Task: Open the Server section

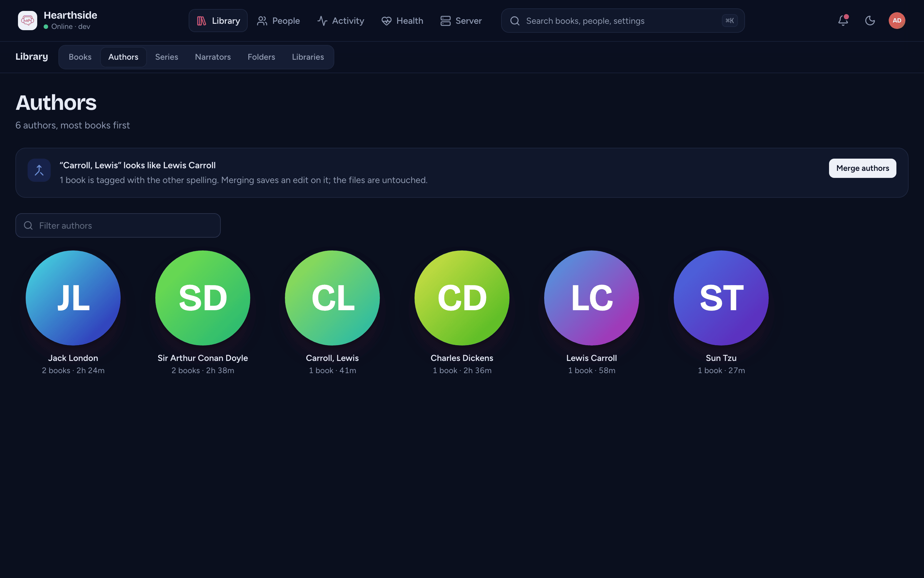Action: pyautogui.click(x=461, y=21)
